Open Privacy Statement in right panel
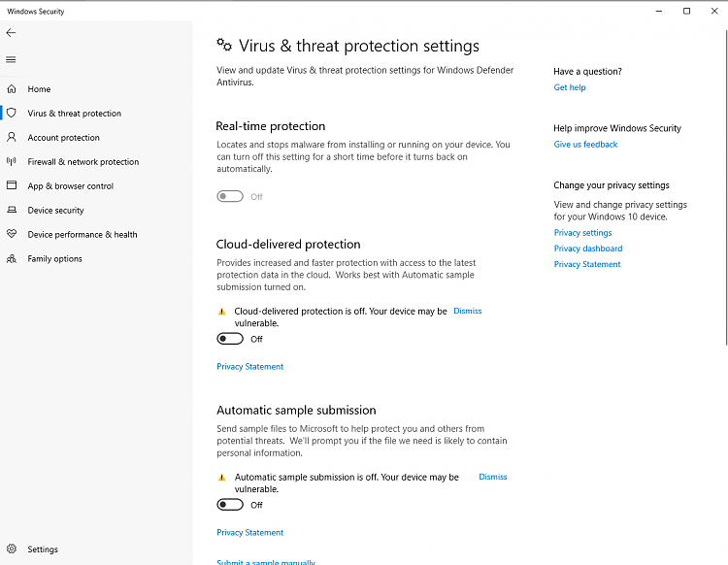The image size is (728, 565). (x=587, y=264)
